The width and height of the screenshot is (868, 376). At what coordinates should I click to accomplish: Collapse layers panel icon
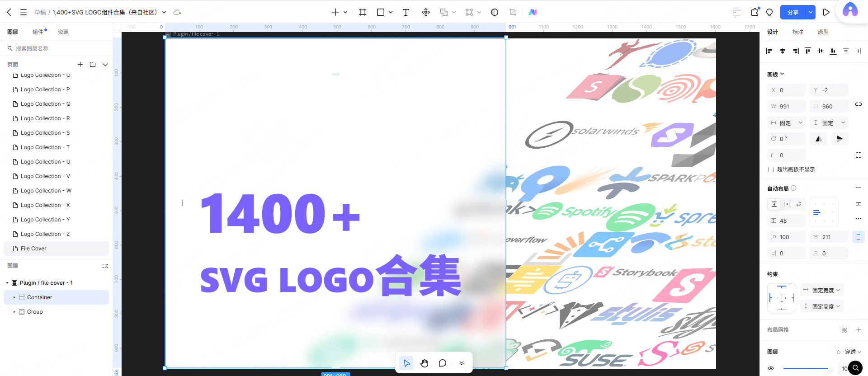tap(105, 266)
